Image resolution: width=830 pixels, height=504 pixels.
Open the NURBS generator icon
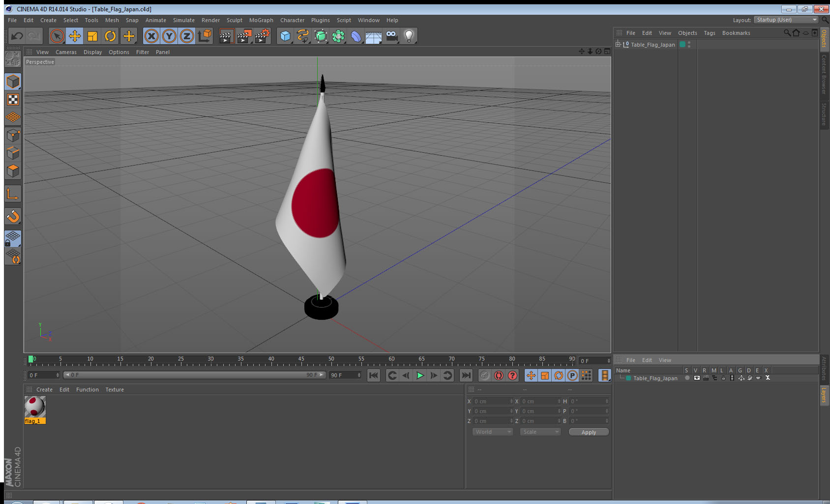pos(321,36)
